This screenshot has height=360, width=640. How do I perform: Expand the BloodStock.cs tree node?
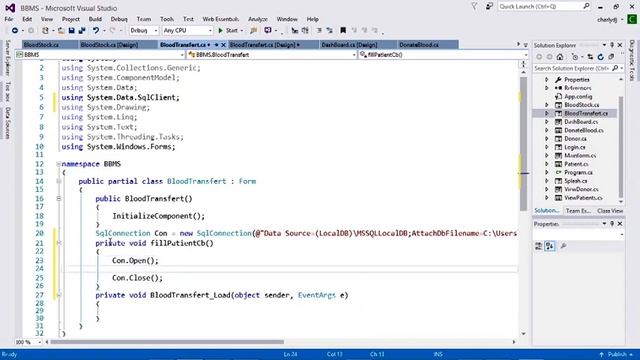[547, 105]
